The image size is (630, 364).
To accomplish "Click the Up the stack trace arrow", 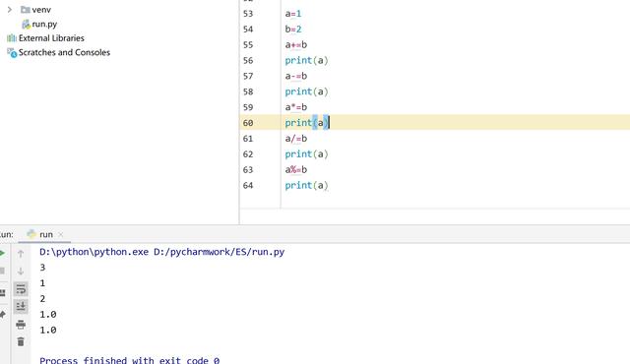I will tap(21, 254).
